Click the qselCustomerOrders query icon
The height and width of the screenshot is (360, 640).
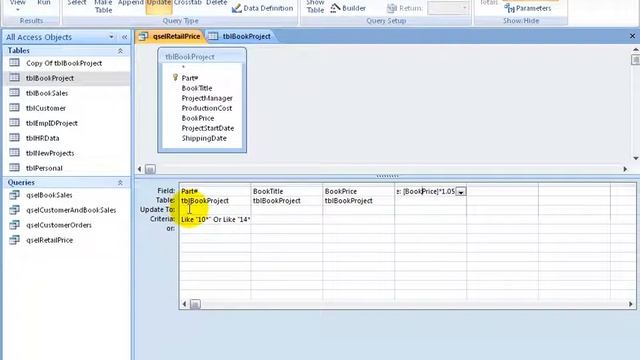[14, 225]
